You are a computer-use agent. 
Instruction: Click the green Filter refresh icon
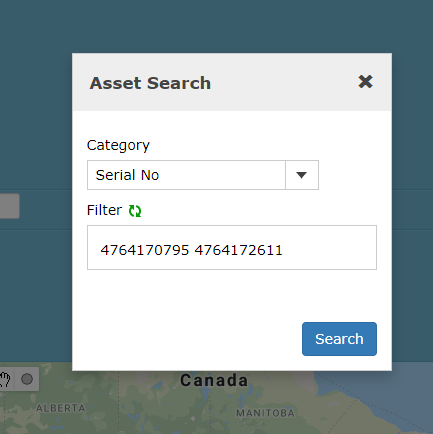coord(135,211)
